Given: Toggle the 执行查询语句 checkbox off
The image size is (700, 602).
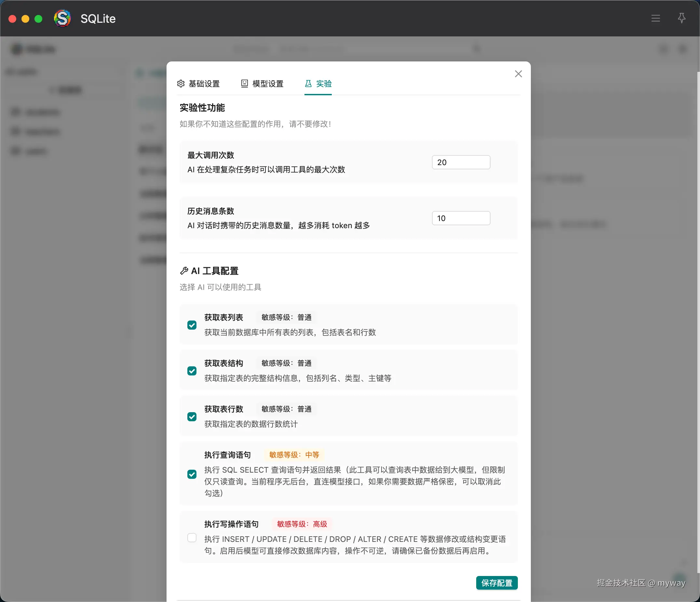Looking at the screenshot, I should click(192, 474).
